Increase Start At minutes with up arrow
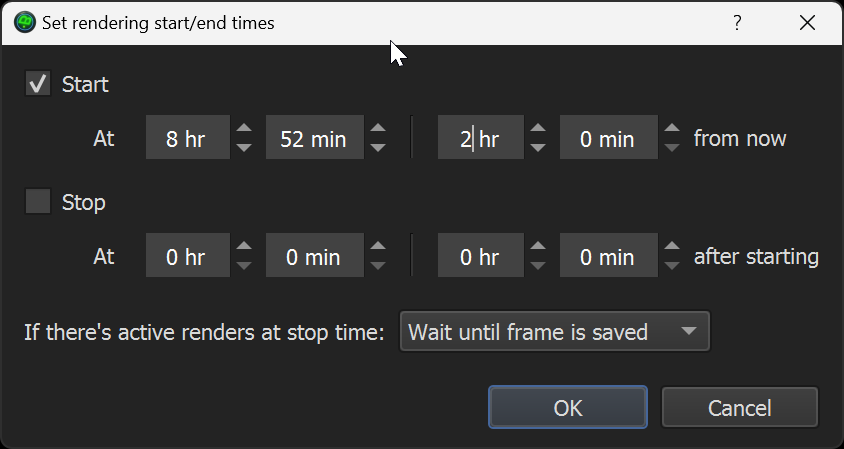844x449 pixels. tap(378, 128)
